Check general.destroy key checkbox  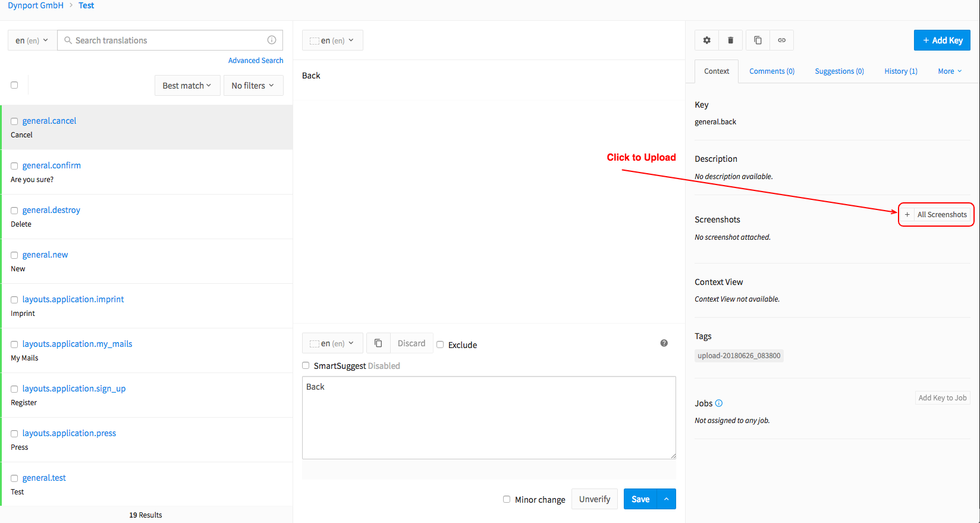(14, 211)
